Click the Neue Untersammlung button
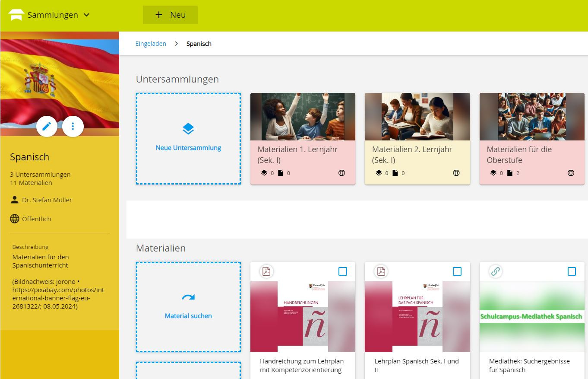Viewport: 588px width, 379px height. pyautogui.click(x=188, y=139)
